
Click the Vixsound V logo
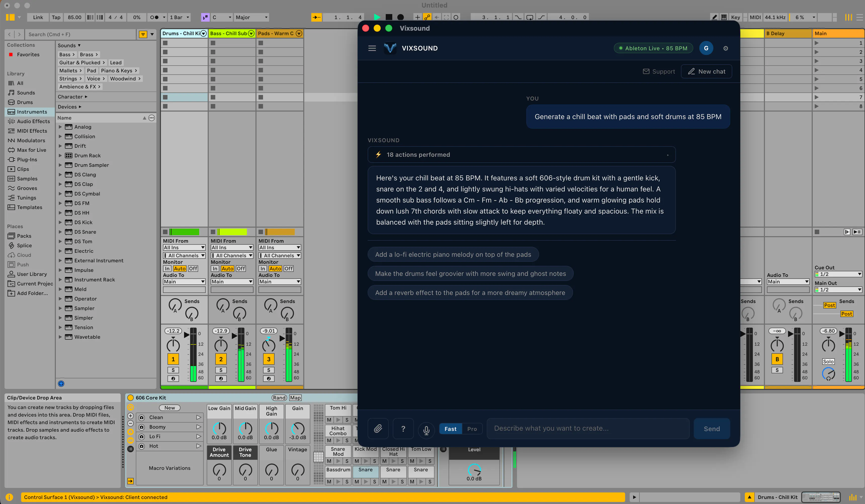[x=390, y=48]
